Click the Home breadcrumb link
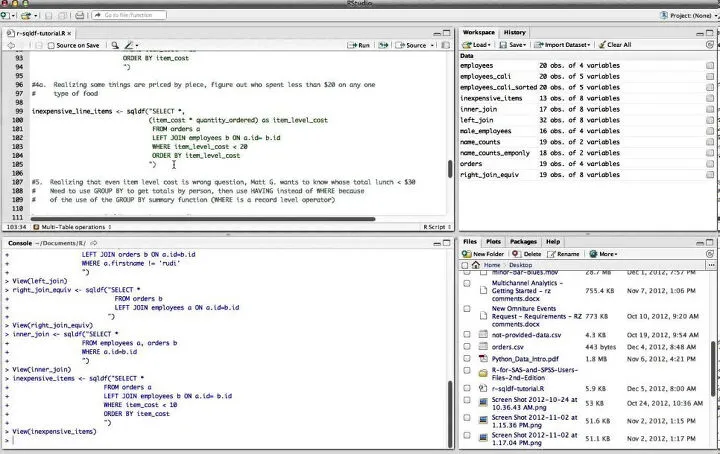Screen dimensions: 720x454 [x=491, y=265]
